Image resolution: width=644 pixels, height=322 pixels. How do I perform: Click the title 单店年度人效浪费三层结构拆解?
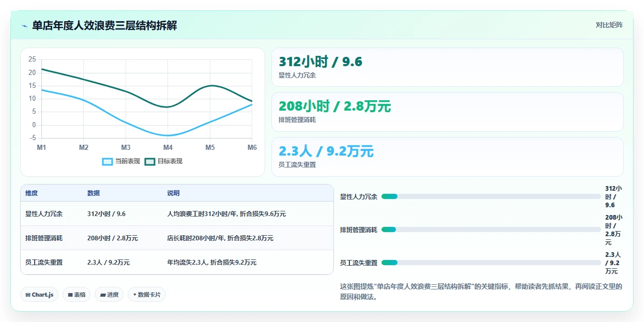pyautogui.click(x=104, y=25)
